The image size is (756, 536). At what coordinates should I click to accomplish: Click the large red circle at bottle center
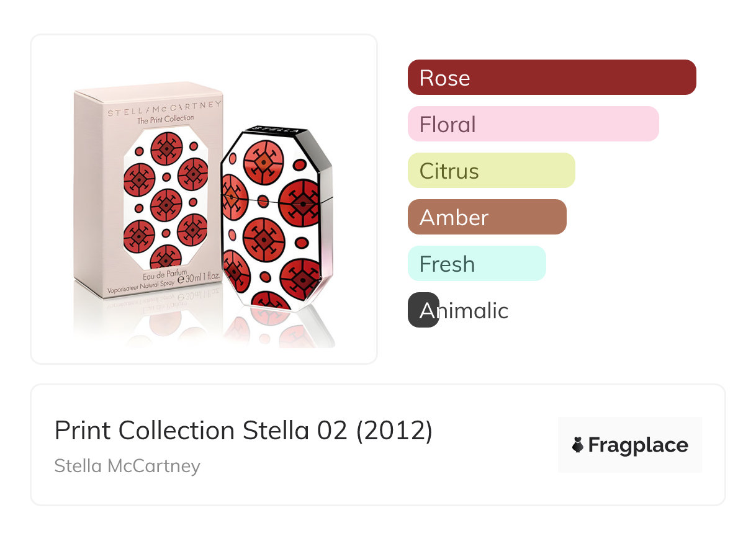(264, 238)
